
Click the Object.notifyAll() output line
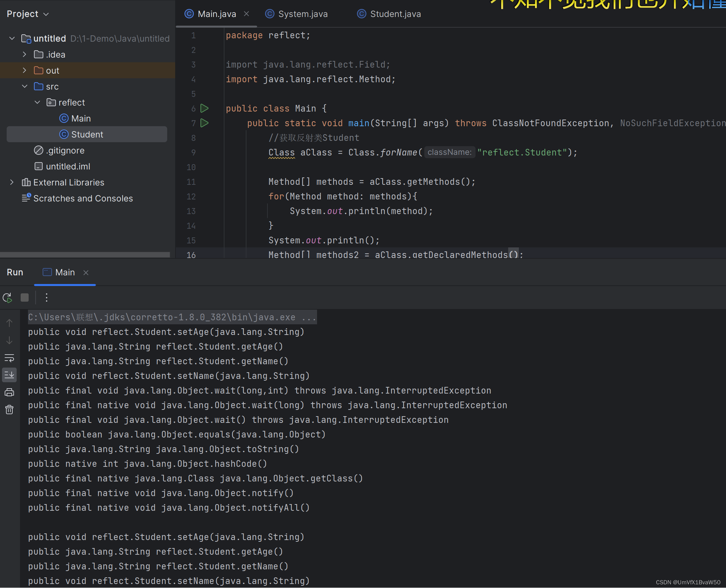[x=169, y=508]
